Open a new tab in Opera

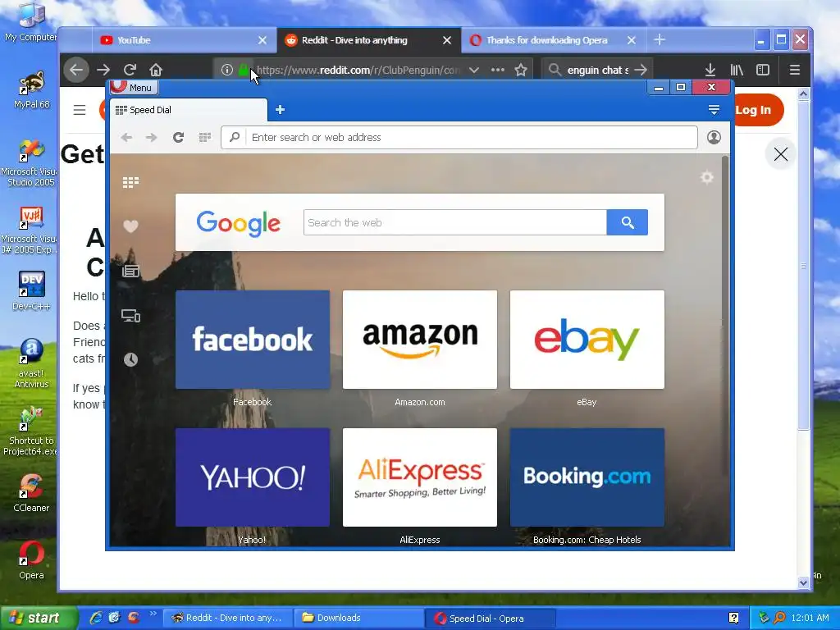point(280,110)
